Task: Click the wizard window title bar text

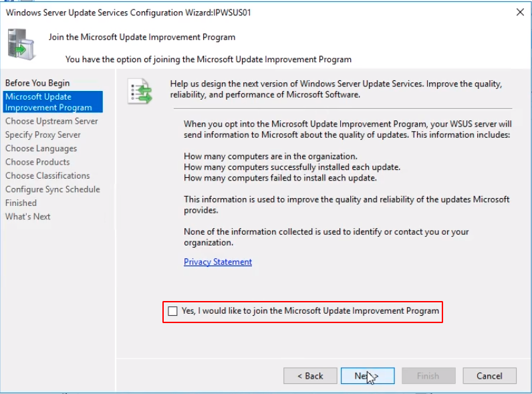Action: [128, 12]
